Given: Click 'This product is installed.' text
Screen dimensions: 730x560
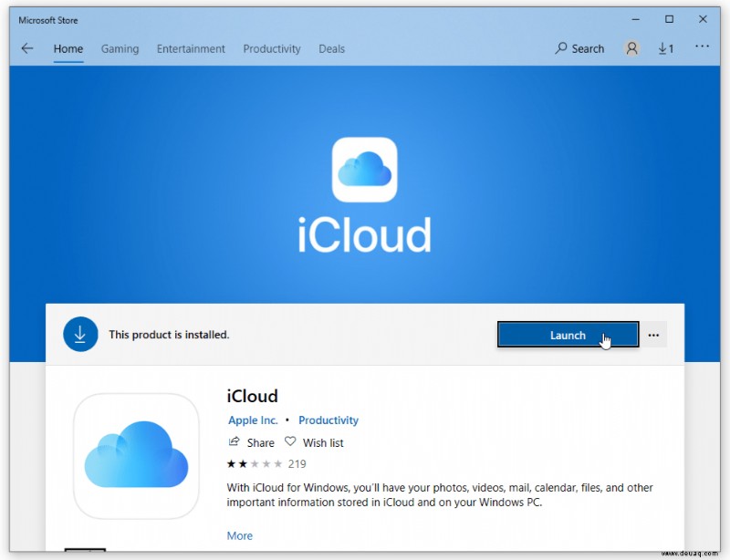Looking at the screenshot, I should pos(169,335).
